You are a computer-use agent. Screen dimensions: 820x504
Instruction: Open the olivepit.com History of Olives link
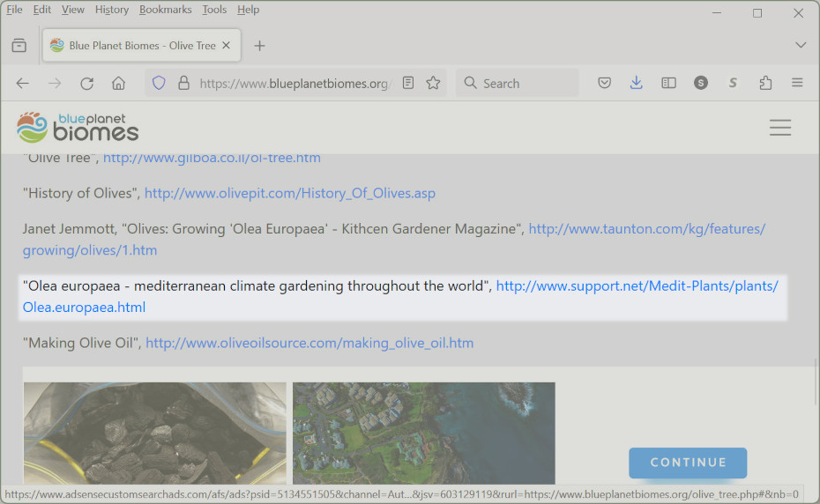[289, 193]
